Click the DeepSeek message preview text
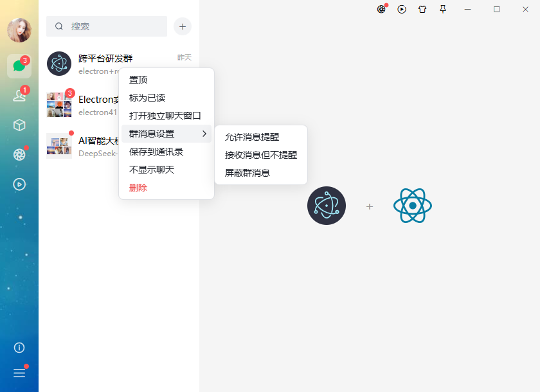 [x=98, y=154]
